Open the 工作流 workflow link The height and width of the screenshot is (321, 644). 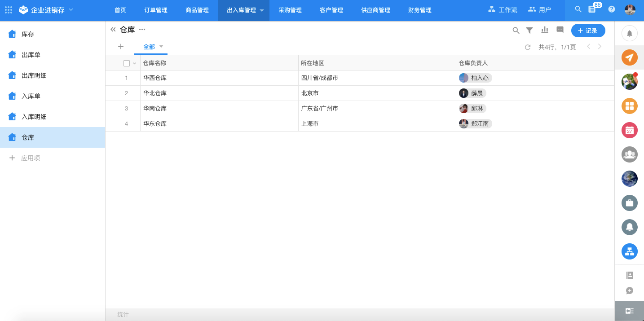[x=503, y=10]
